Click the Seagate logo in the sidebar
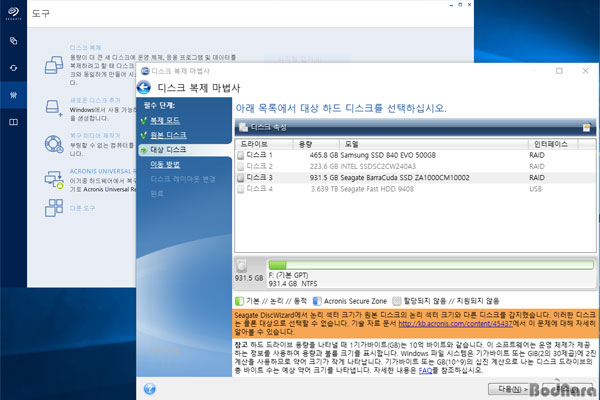 [x=13, y=13]
